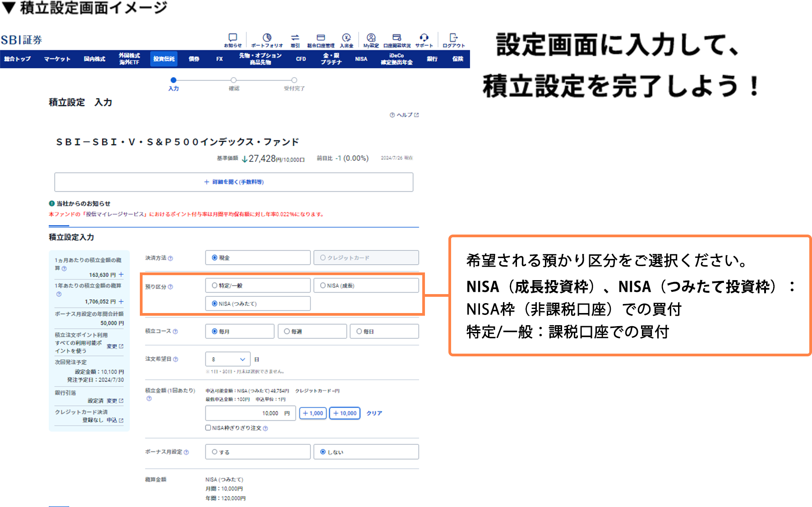Open 銀行 in navigation bar

[x=432, y=59]
